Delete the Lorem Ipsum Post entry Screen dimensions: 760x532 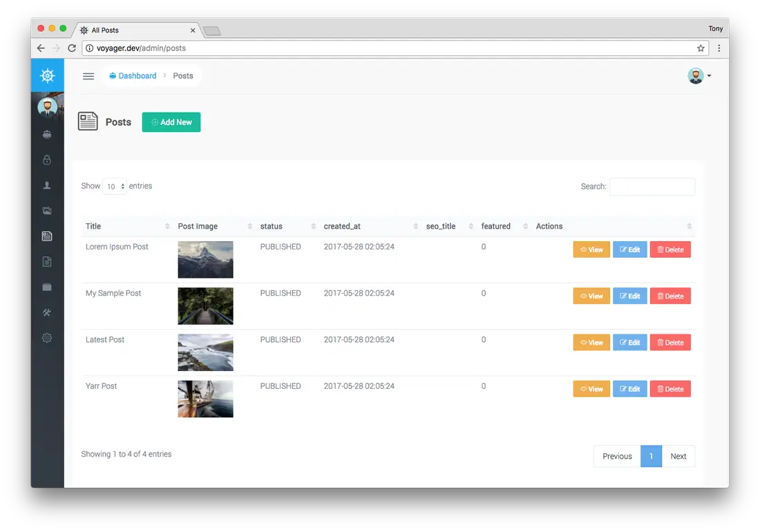670,249
